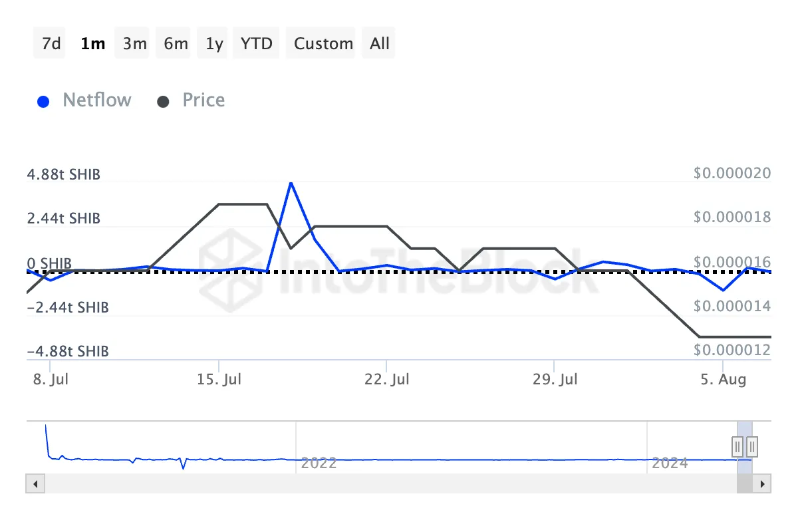
Task: Click the left navigator scroll arrow
Action: pyautogui.click(x=35, y=483)
